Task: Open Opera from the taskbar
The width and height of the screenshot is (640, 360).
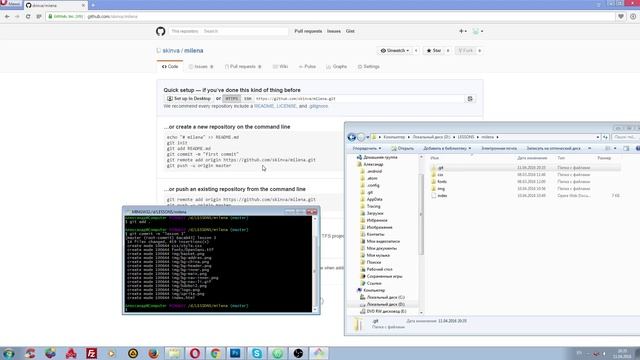Action: click(x=195, y=353)
